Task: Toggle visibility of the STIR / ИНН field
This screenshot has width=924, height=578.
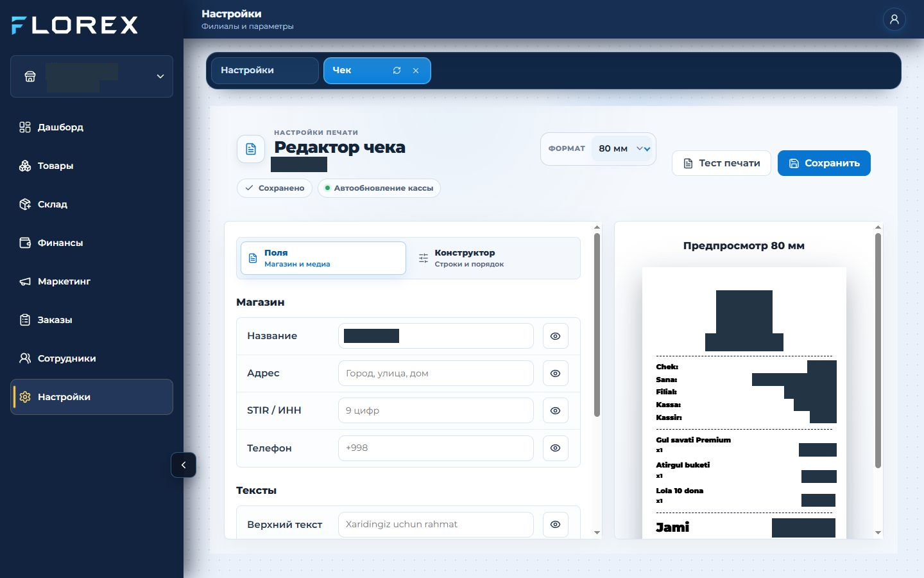Action: (556, 410)
